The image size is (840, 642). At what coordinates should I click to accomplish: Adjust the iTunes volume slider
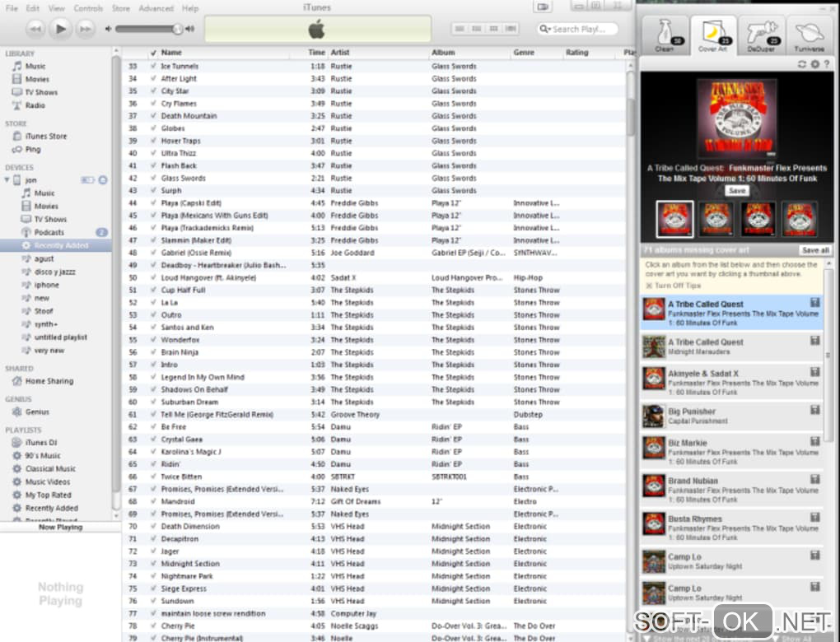point(147,29)
